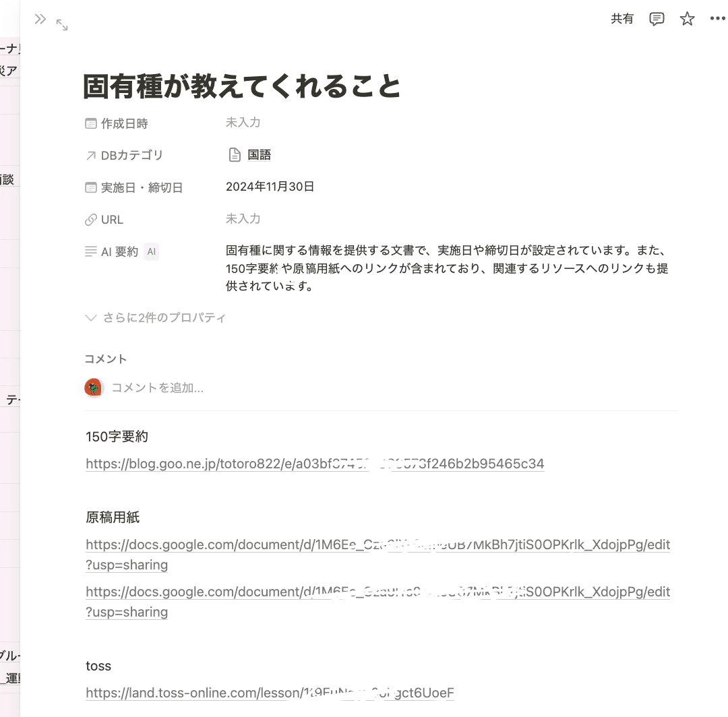
Task: Click the AI summary text paragraph
Action: point(447,268)
